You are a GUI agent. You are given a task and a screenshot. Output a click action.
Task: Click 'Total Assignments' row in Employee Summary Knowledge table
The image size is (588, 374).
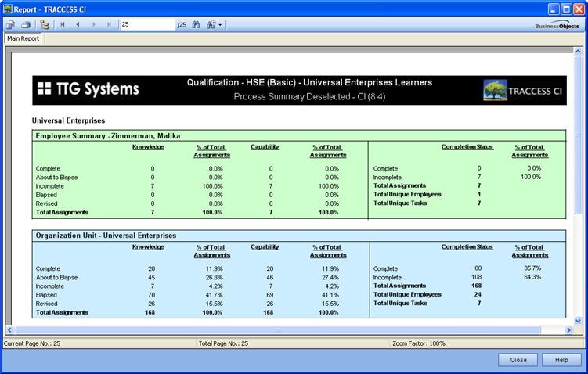pyautogui.click(x=187, y=213)
